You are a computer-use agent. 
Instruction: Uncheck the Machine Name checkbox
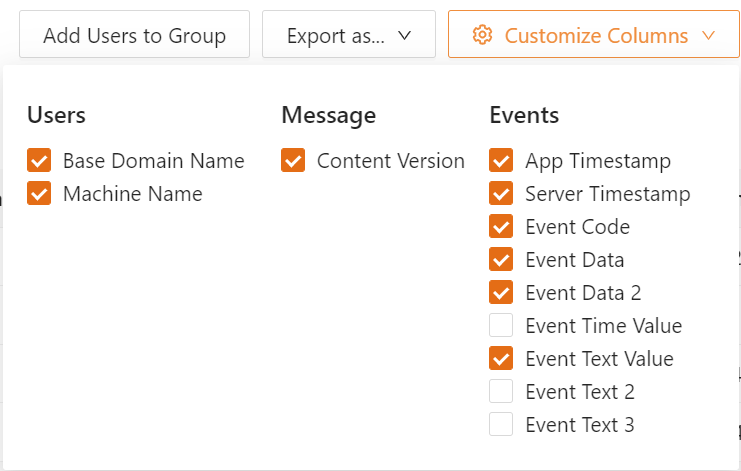[x=39, y=193]
